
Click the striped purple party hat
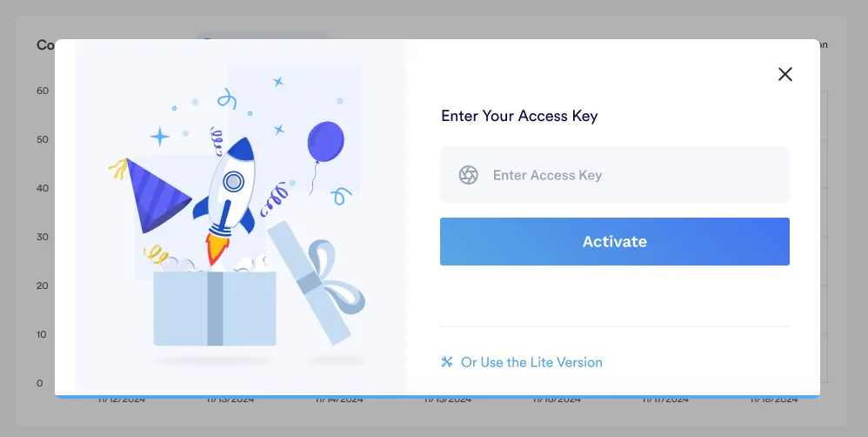(x=155, y=195)
